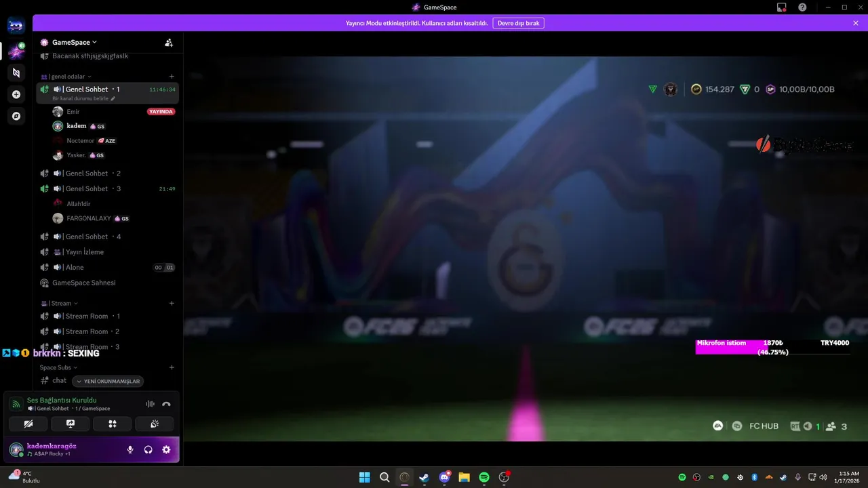Click the YAYINDA live badge next to Emir
This screenshot has height=488, width=868.
(161, 111)
